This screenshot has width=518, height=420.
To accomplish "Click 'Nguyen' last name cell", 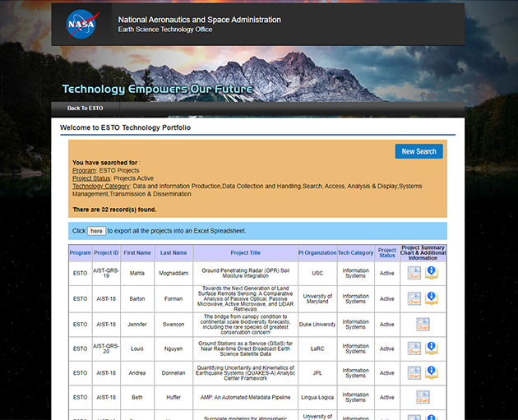I will click(x=173, y=348).
